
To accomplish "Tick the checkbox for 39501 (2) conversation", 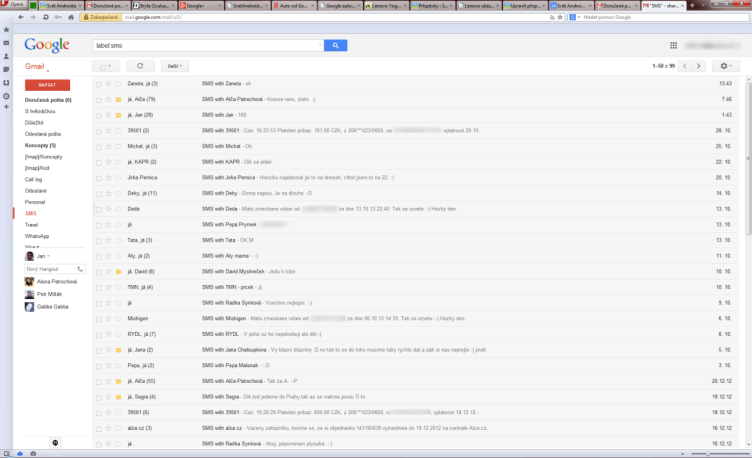I will tap(99, 131).
